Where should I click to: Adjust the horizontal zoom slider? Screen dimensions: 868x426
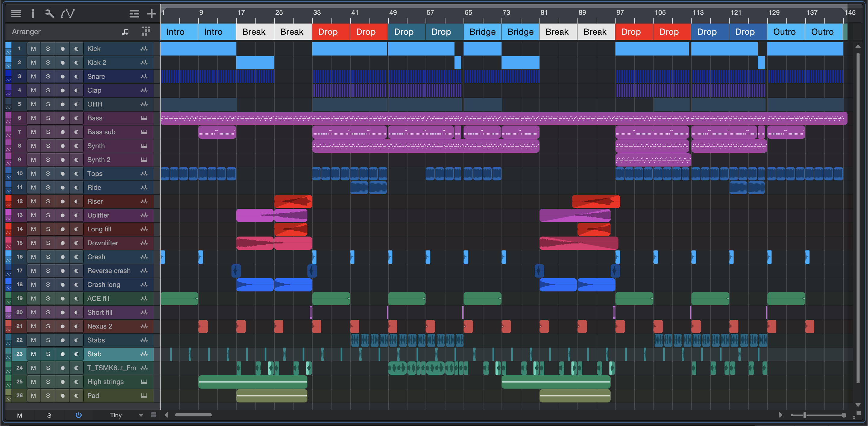point(805,415)
